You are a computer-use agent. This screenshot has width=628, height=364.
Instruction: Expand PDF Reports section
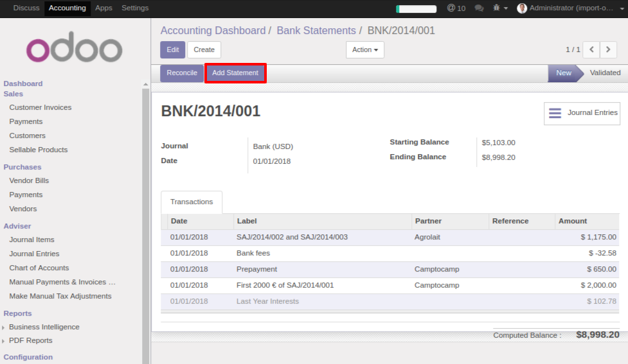click(x=30, y=340)
